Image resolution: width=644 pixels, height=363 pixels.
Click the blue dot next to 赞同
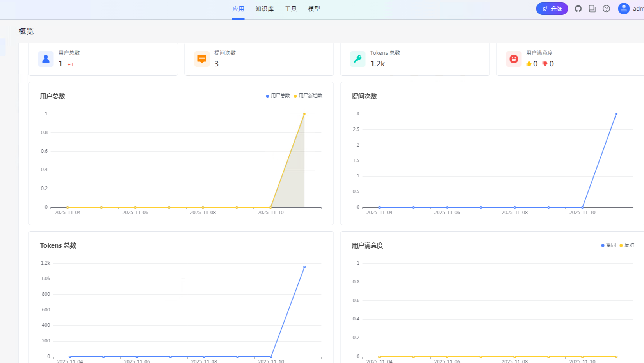[602, 245]
